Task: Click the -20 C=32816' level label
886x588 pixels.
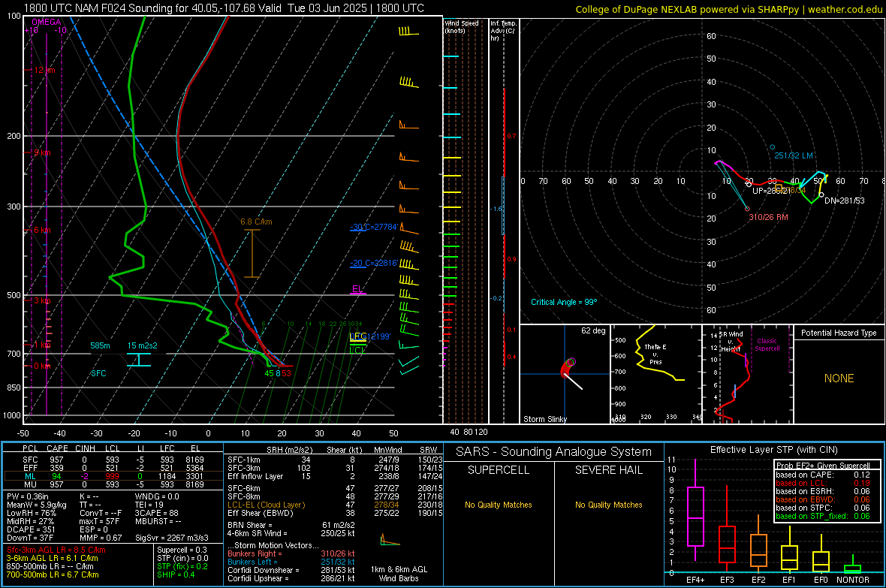Action: point(374,263)
